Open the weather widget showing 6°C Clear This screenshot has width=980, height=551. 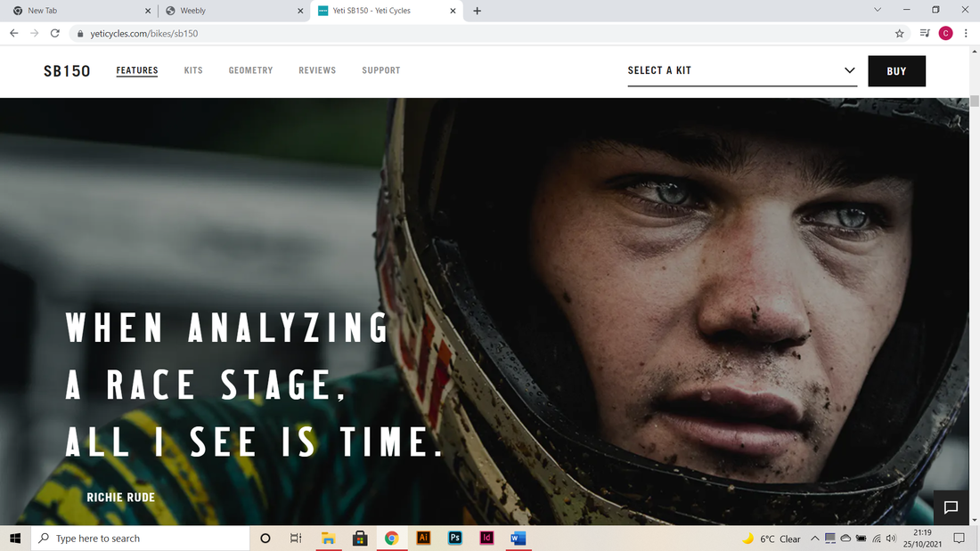pyautogui.click(x=772, y=539)
